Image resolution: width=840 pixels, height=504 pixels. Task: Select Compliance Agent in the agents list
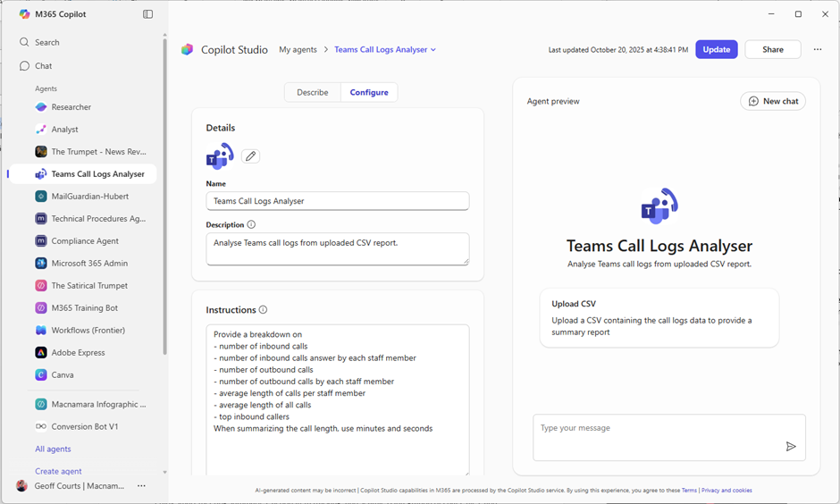[85, 241]
